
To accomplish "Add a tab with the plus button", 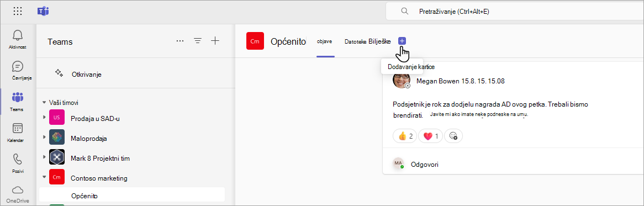I will pyautogui.click(x=402, y=41).
